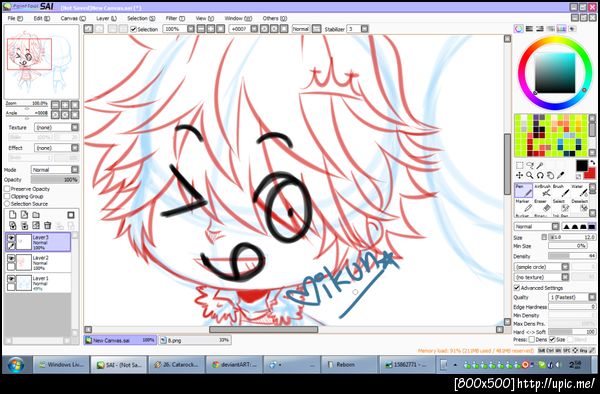Select the Water tool
Screen dimensions: 600x394
(x=579, y=190)
